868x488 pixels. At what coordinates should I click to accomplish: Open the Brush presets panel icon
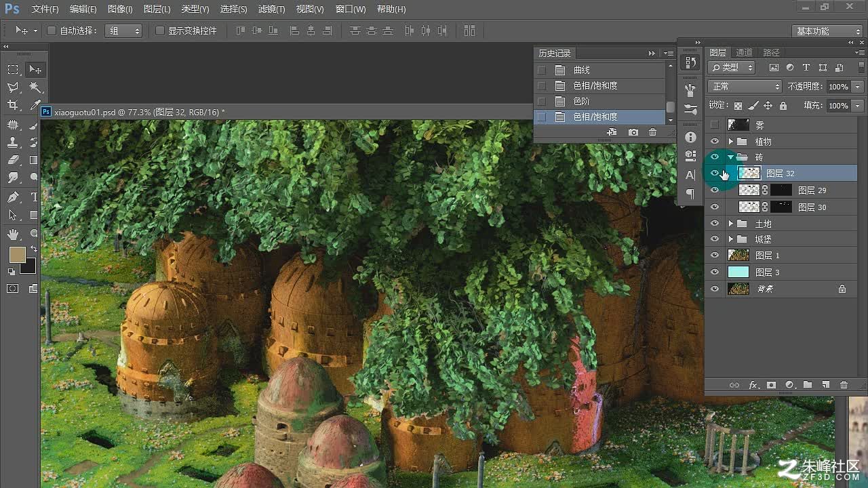(690, 89)
